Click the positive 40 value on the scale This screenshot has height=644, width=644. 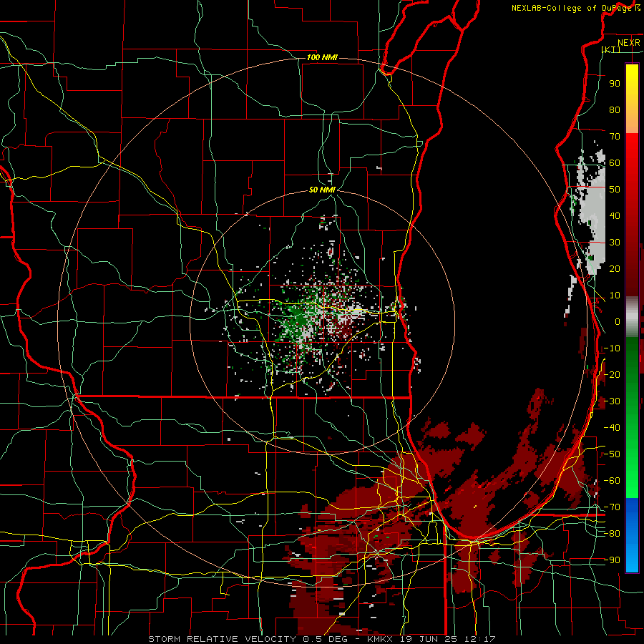point(615,215)
